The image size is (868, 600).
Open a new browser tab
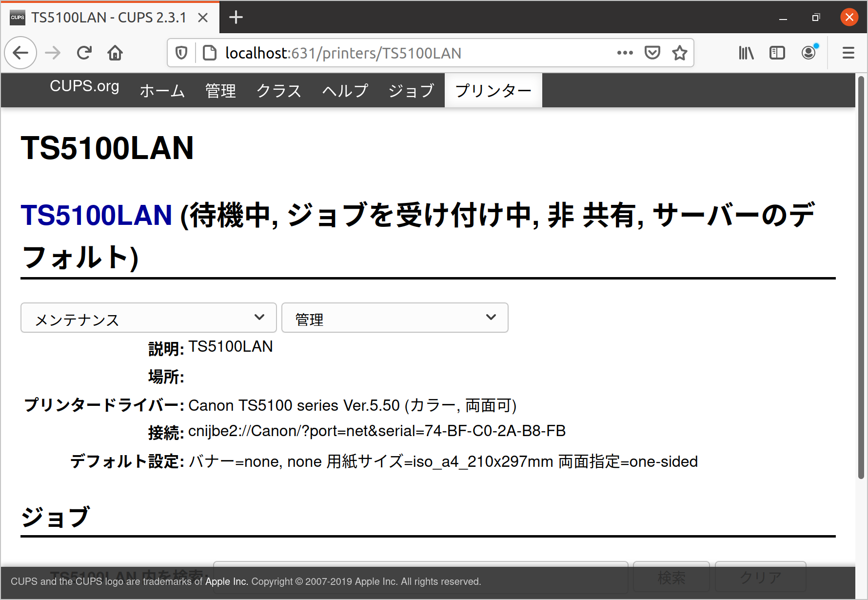pyautogui.click(x=236, y=18)
